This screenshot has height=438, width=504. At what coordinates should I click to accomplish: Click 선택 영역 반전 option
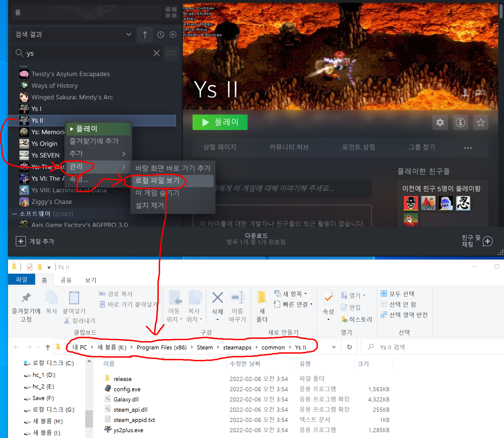click(x=404, y=315)
